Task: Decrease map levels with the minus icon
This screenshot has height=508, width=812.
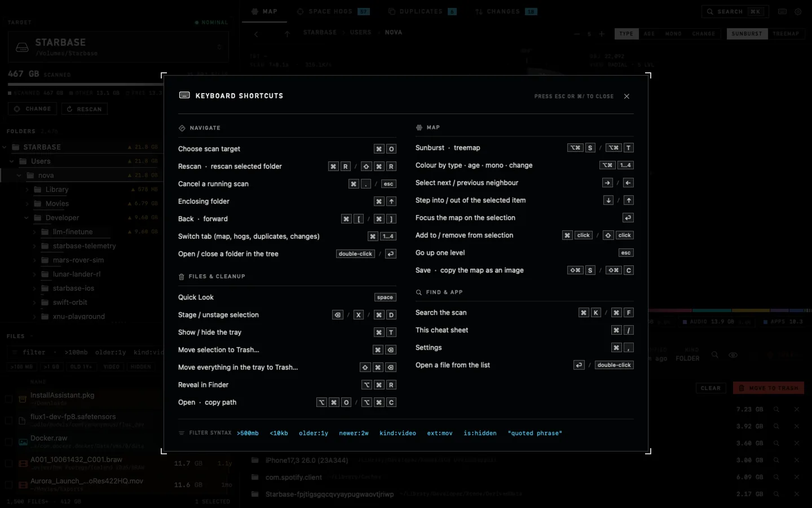Action: tap(576, 34)
